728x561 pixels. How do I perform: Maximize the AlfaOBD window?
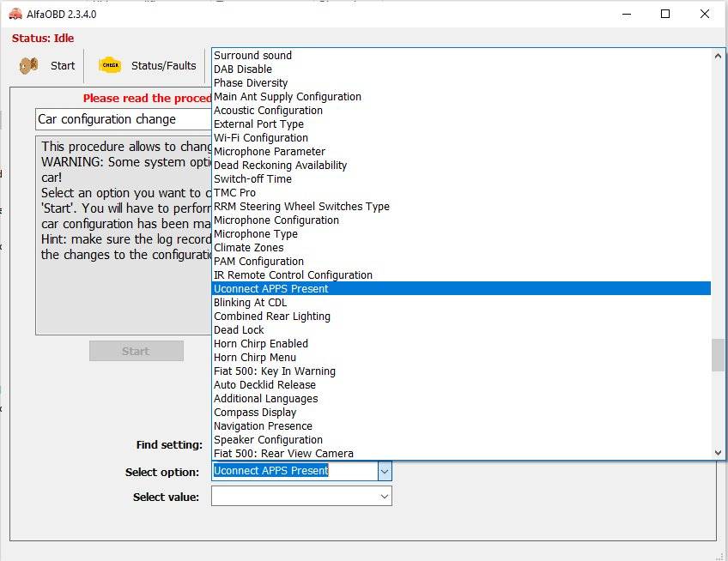pos(664,14)
